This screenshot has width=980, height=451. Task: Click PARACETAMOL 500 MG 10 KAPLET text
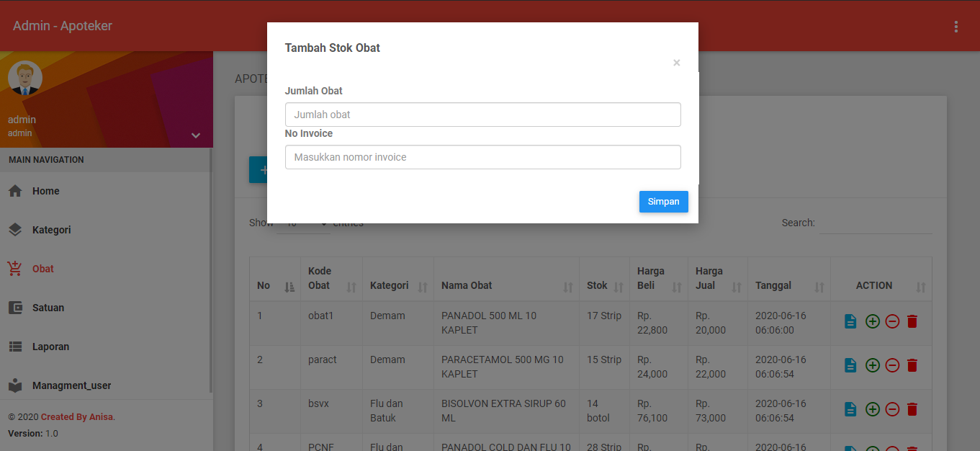503,367
